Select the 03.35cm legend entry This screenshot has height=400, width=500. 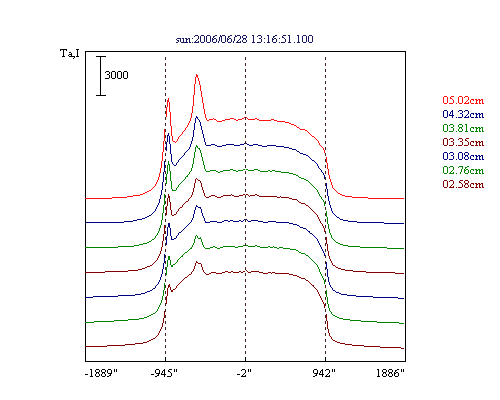click(x=463, y=142)
